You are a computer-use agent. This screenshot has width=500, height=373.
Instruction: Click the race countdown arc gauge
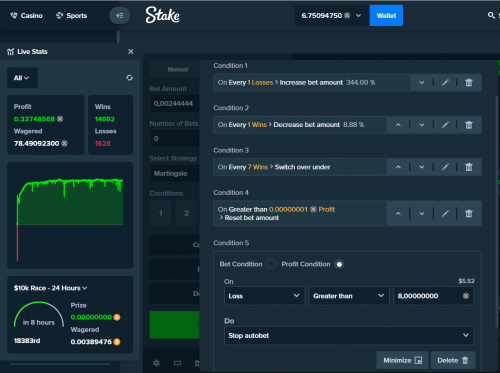(39, 314)
